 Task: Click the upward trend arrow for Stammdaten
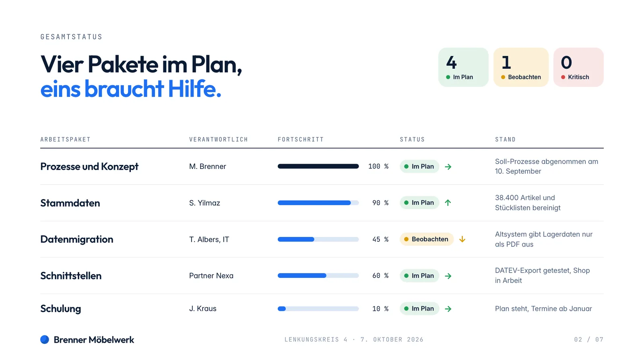pos(448,203)
